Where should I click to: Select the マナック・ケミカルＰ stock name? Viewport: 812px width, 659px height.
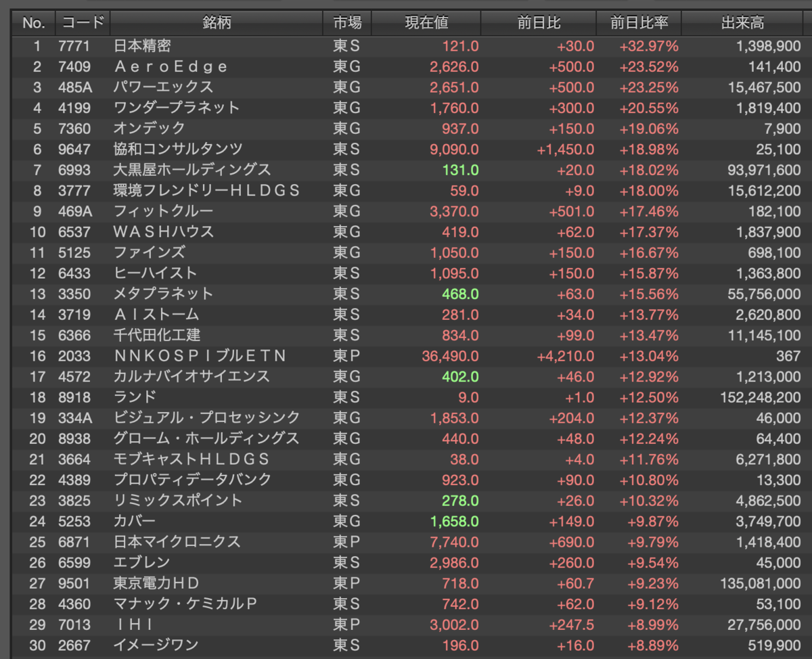[x=185, y=604]
